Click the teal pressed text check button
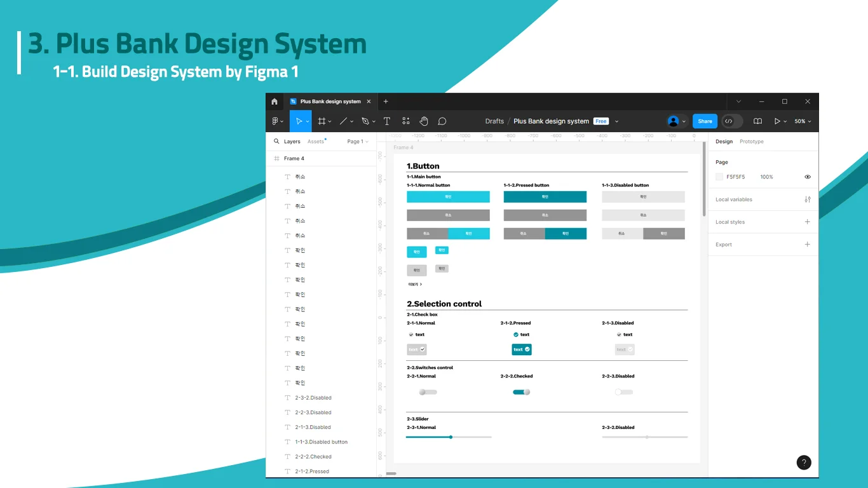Screen dimensions: 868x488 point(522,349)
